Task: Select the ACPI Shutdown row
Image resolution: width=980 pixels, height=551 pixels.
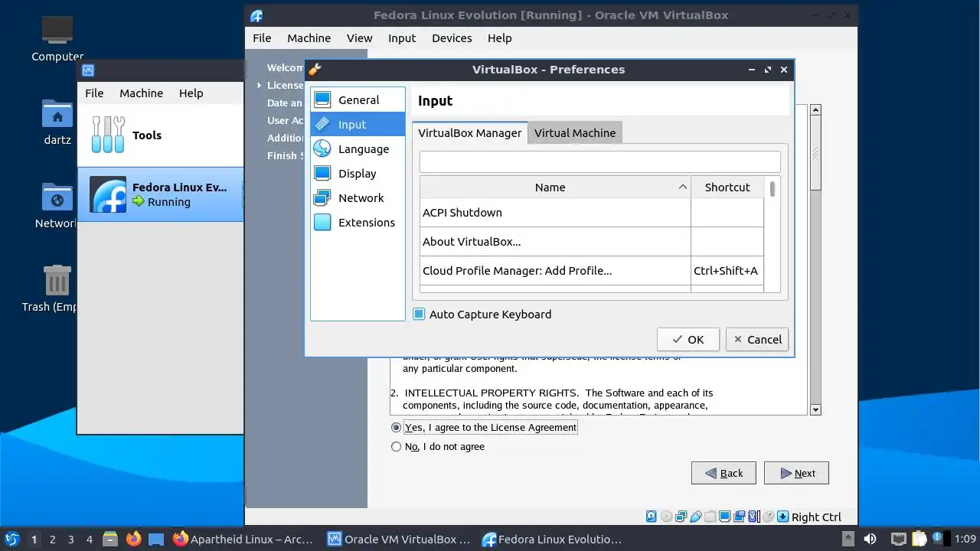Action: pos(592,212)
